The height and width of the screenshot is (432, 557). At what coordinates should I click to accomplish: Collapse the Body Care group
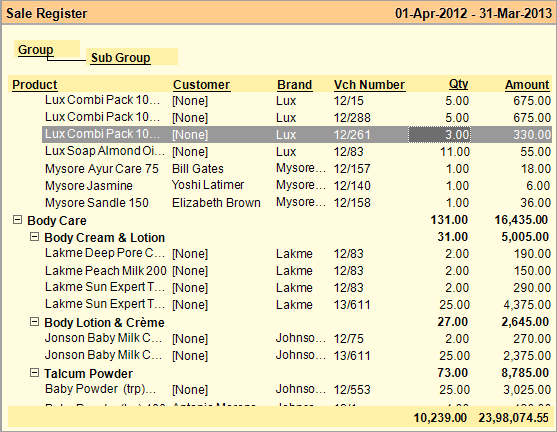point(17,220)
